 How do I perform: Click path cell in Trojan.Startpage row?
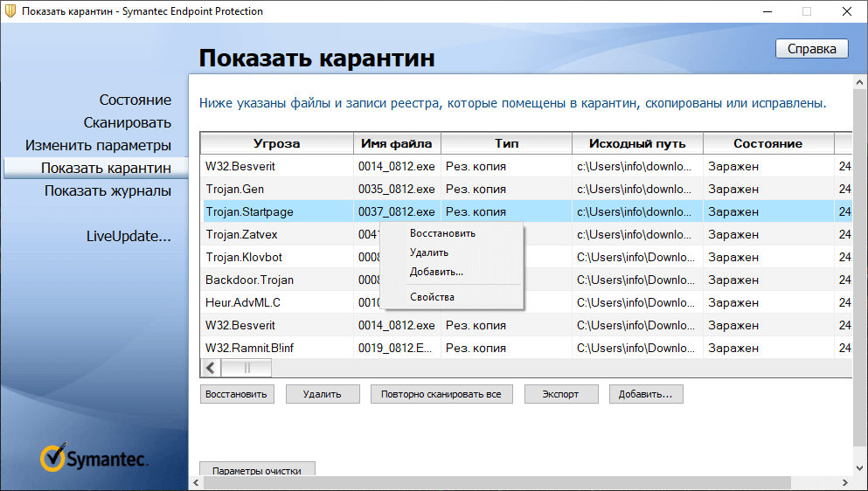click(x=638, y=211)
